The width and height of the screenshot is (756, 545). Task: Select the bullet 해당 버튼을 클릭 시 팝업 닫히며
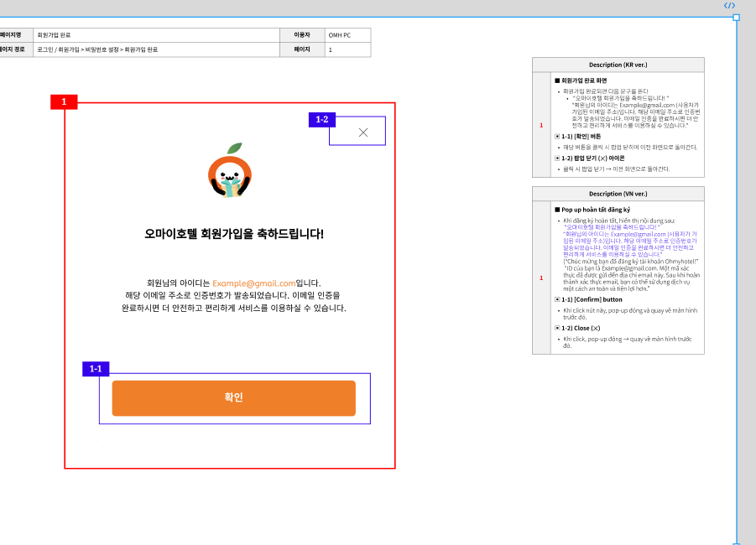point(630,148)
